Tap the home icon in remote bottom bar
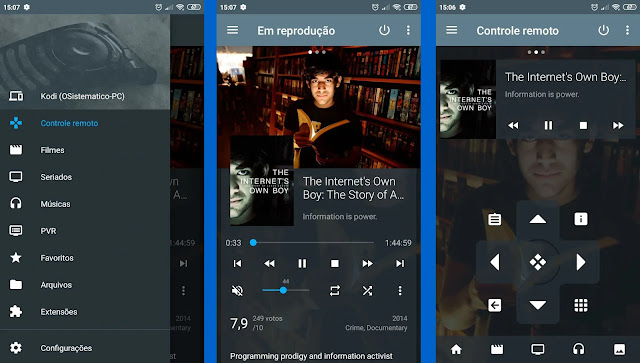The height and width of the screenshot is (363, 640). 456,349
